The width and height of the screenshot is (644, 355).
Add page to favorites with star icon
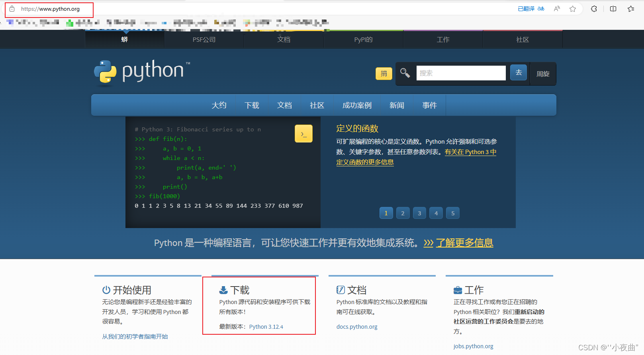tap(573, 9)
